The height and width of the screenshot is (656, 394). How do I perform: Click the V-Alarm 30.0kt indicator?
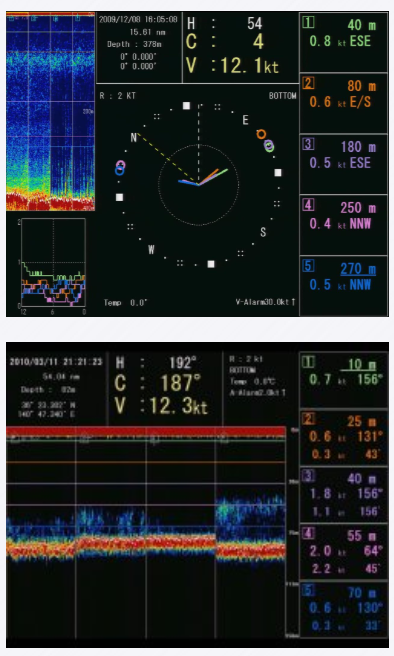tap(265, 302)
